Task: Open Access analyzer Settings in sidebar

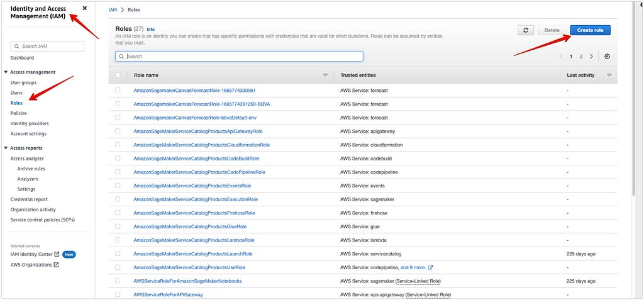Action: click(x=26, y=189)
